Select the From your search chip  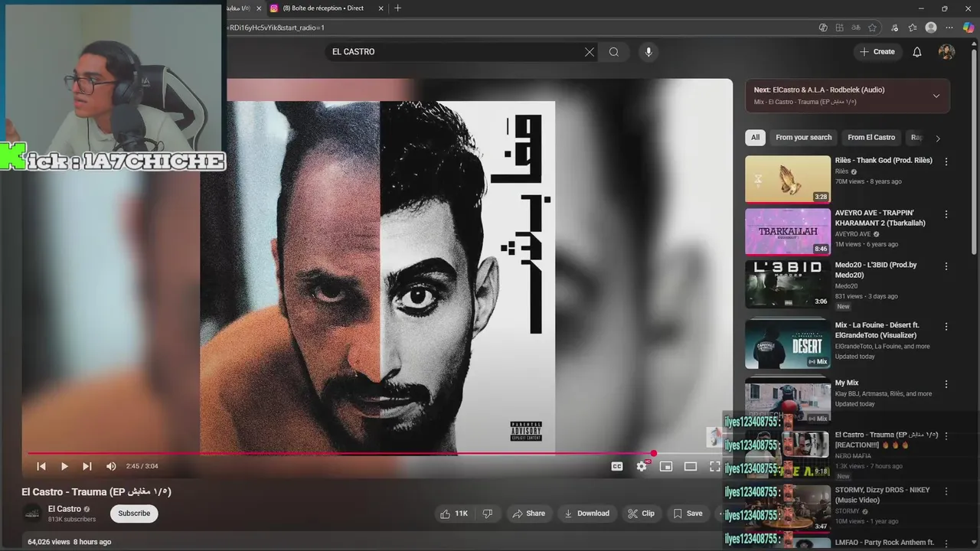[803, 138]
